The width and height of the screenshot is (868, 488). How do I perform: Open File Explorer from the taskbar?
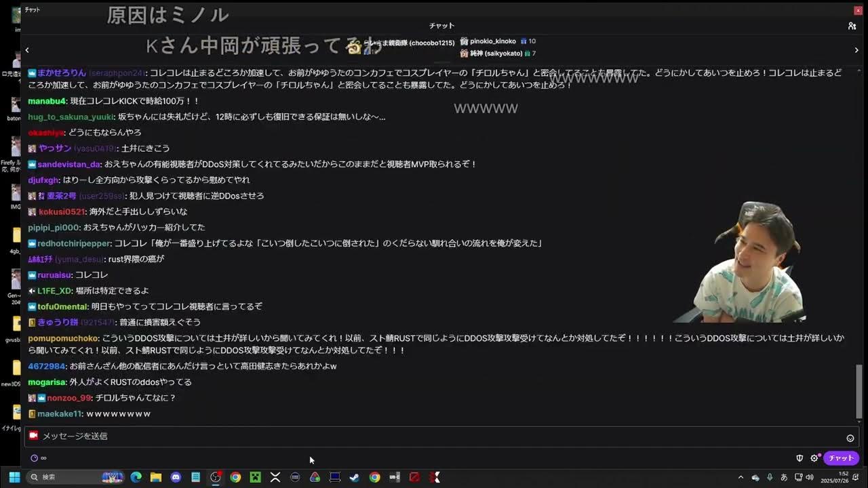156,477
